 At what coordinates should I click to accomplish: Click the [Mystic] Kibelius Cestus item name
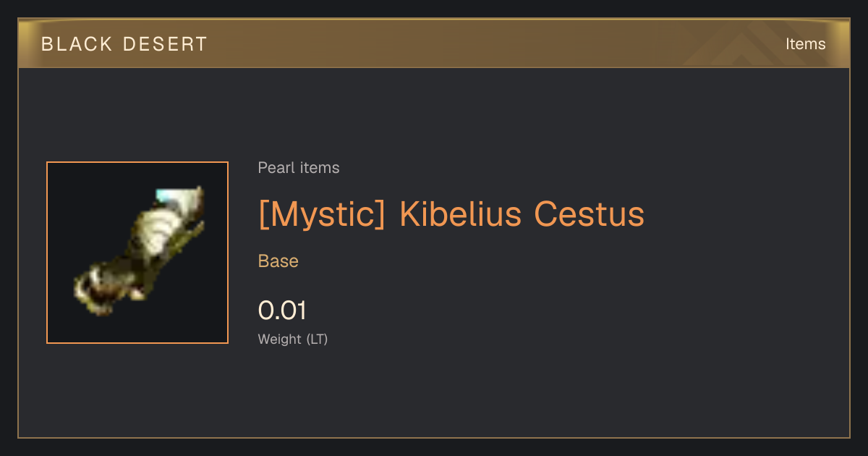[451, 214]
